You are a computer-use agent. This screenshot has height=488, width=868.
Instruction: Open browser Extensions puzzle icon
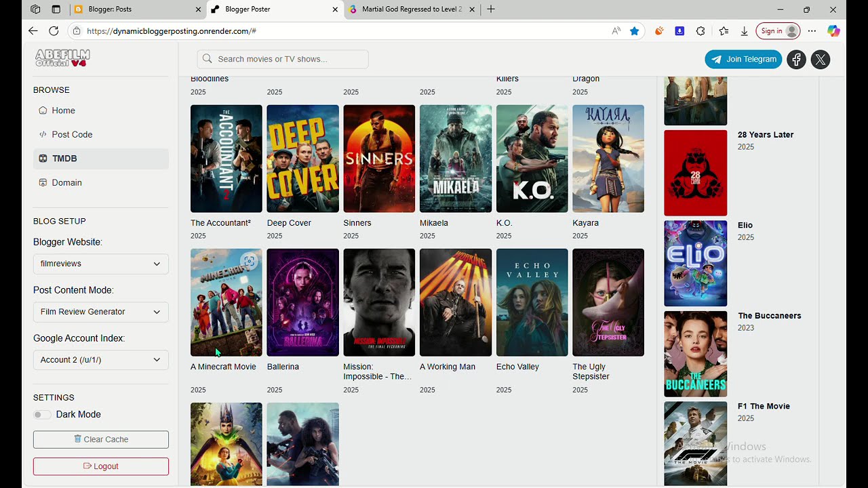(x=701, y=30)
